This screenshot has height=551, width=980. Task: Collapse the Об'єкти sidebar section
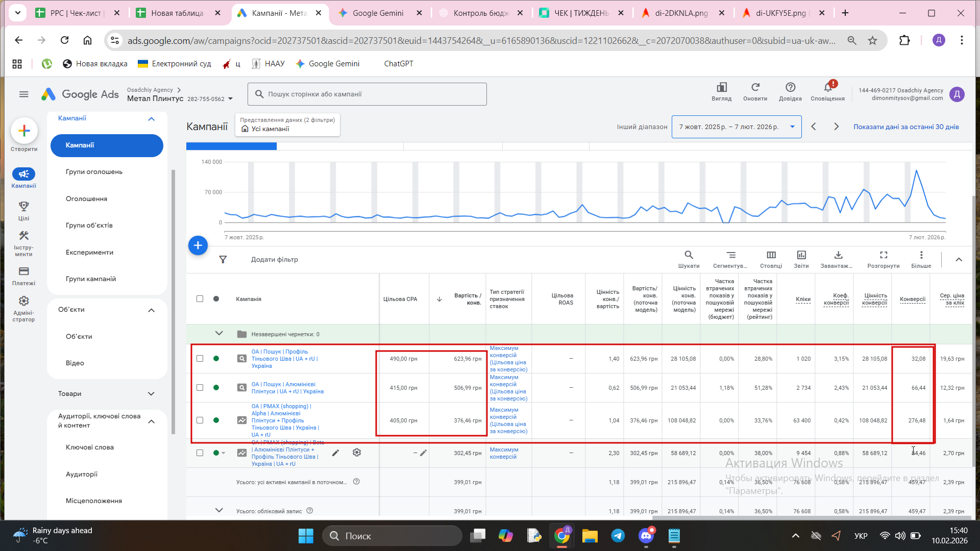(x=151, y=310)
